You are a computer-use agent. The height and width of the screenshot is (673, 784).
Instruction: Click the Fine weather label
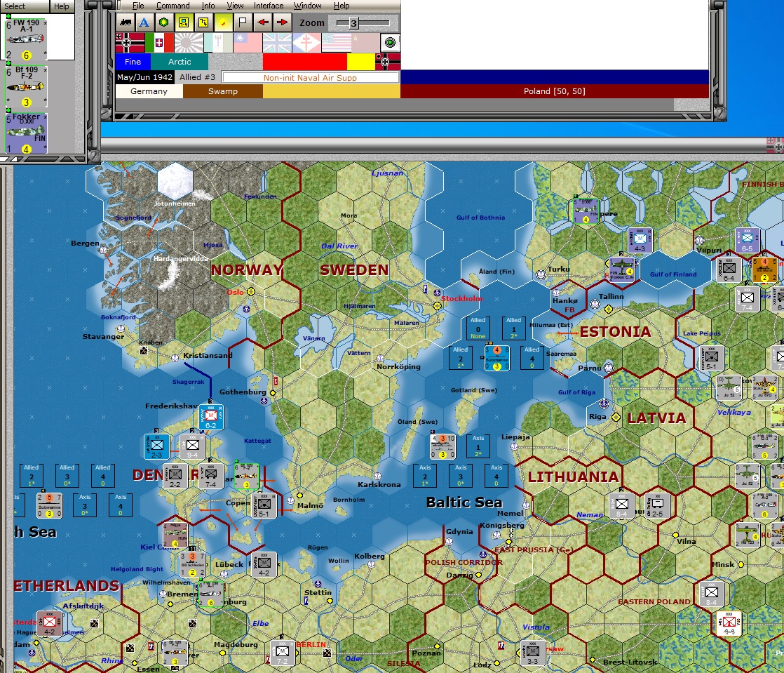click(133, 62)
